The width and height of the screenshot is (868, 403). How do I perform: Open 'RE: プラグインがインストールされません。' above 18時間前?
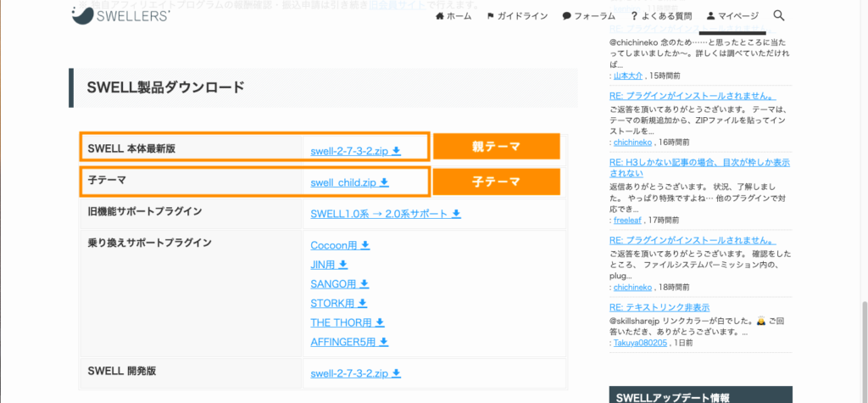(693, 242)
